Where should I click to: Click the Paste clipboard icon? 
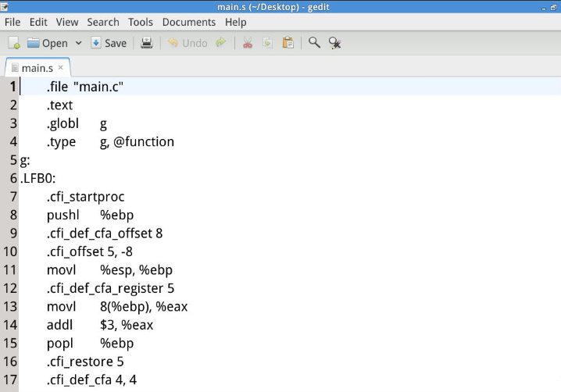point(288,43)
